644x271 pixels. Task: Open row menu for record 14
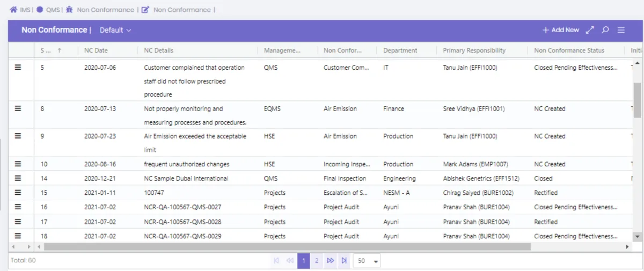(x=18, y=178)
